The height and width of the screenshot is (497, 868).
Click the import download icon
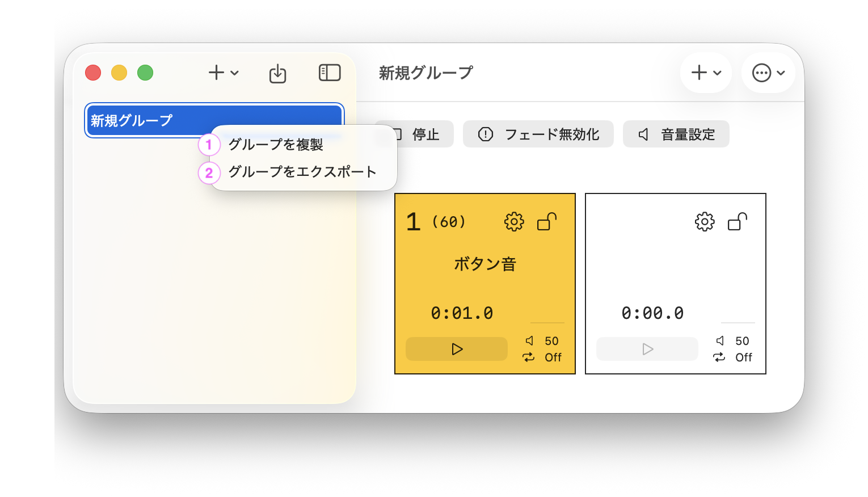(277, 73)
